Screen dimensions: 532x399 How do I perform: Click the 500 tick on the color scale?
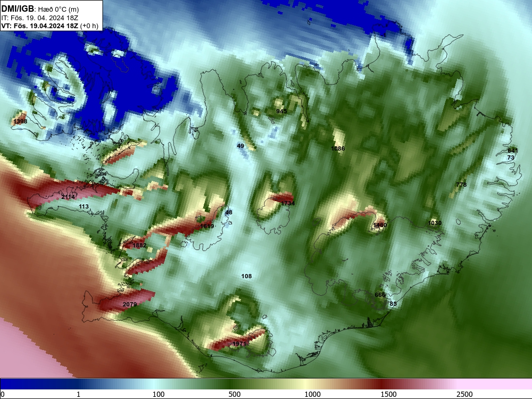235,394
